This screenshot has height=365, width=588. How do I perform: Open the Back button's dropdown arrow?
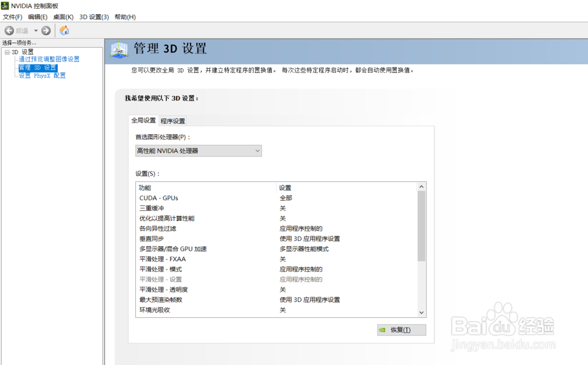click(35, 30)
